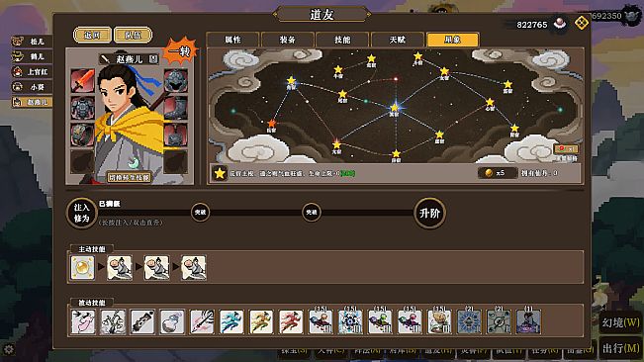Viewport: 644px width, 362px height.
Task: Click the 注入修为 infuse cultivation button
Action: point(81,213)
